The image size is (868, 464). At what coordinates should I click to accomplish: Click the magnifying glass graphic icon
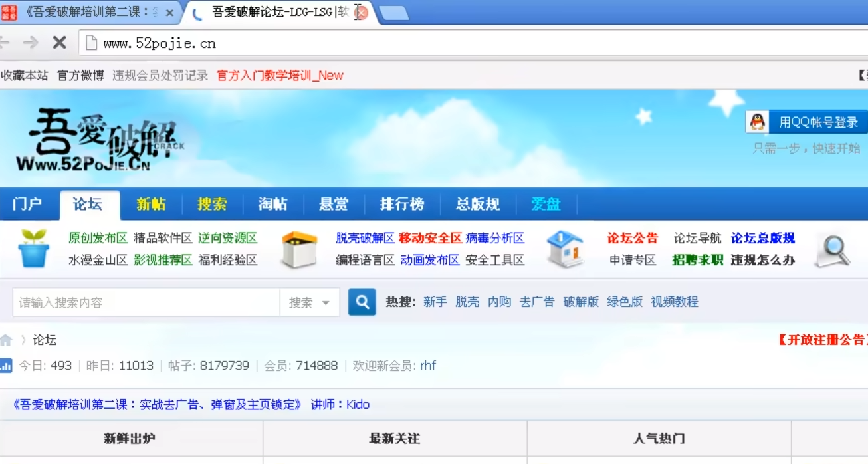click(x=833, y=251)
